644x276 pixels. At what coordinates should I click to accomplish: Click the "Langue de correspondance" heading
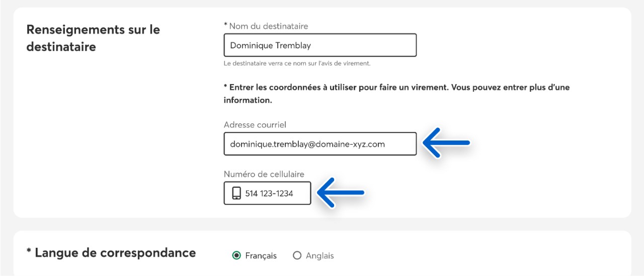coord(115,252)
